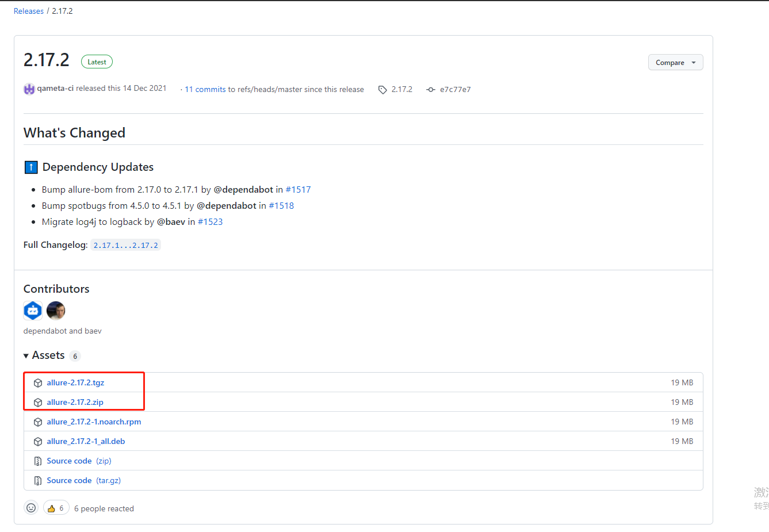Download allure_2.17.2-1.noarch.rpm
The width and height of the screenshot is (769, 532).
[x=94, y=422]
